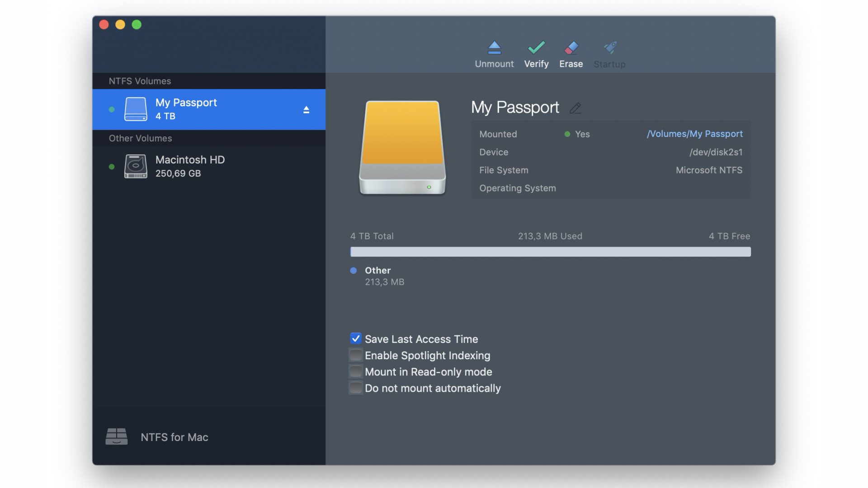This screenshot has height=488, width=868.
Task: Uncheck Save Last Access Time
Action: pyautogui.click(x=355, y=338)
